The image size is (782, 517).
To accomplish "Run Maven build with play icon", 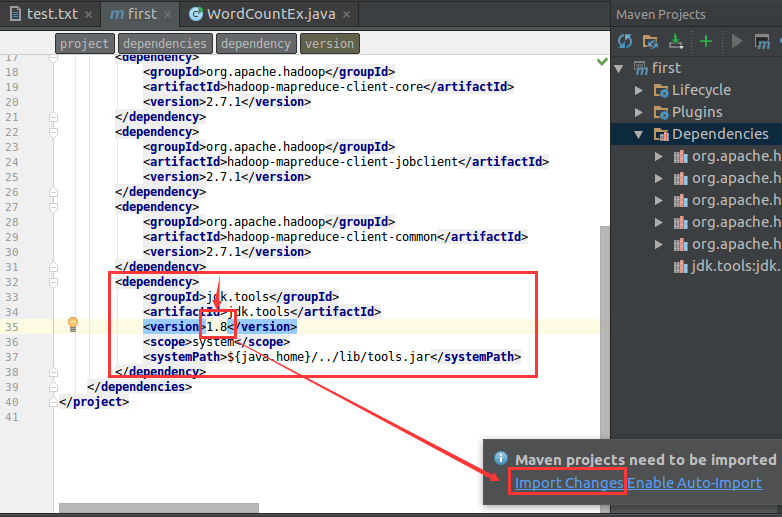I will (x=737, y=41).
